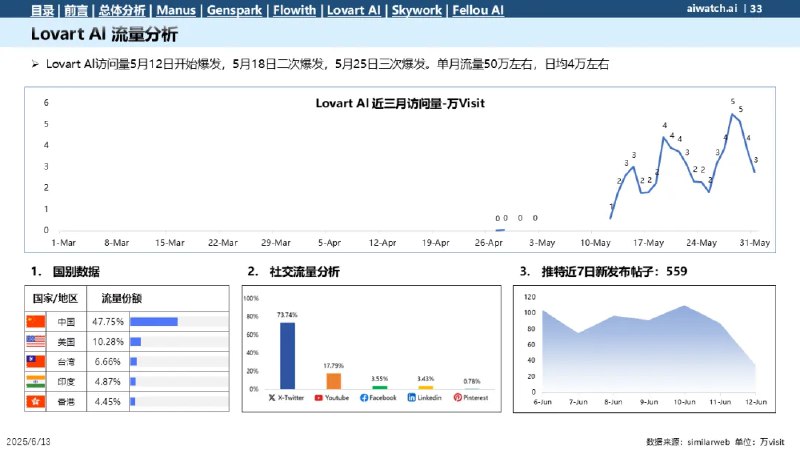Click the 2025/6/13 date in footer
800x450 pixels.
click(x=29, y=441)
